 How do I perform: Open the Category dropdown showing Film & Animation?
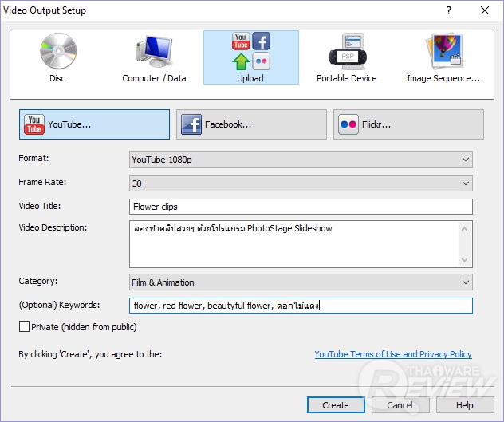(x=301, y=282)
